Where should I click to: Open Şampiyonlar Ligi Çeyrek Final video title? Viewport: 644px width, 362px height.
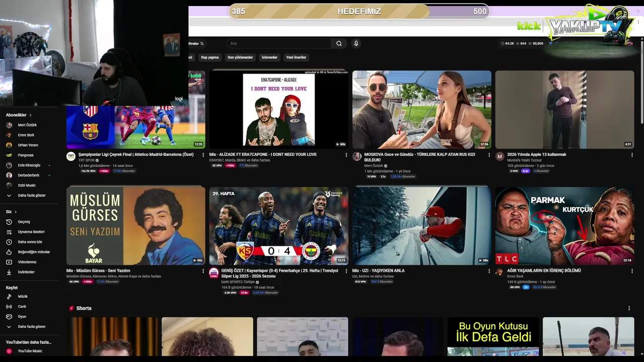[136, 154]
